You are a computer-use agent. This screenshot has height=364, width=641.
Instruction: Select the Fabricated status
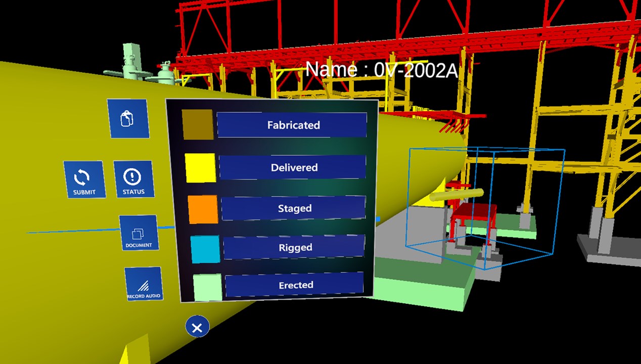tap(292, 125)
